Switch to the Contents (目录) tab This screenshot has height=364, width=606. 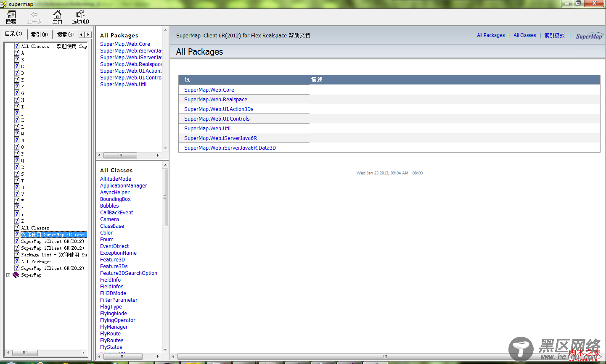(x=14, y=34)
